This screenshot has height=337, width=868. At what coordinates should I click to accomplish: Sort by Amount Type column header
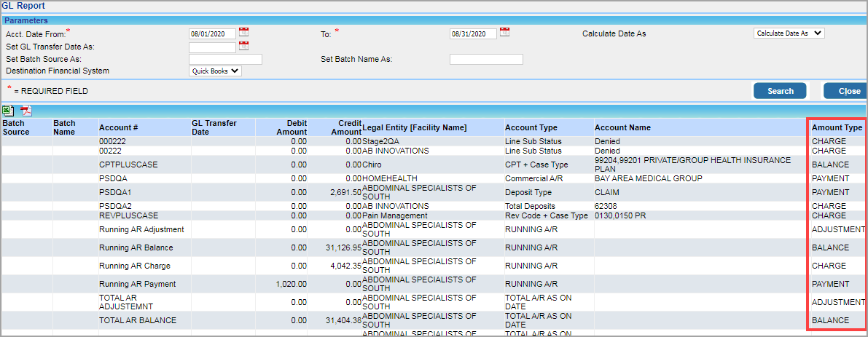point(837,127)
